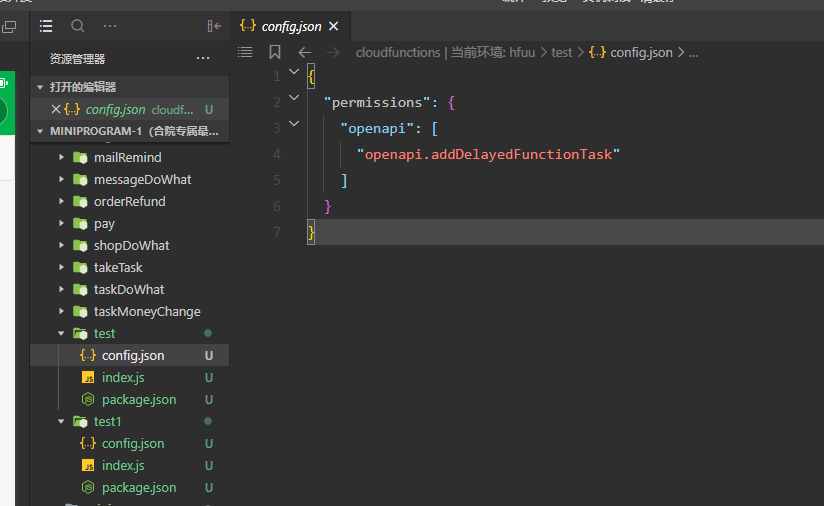
Task: Collapse the test folder
Action: click(61, 333)
